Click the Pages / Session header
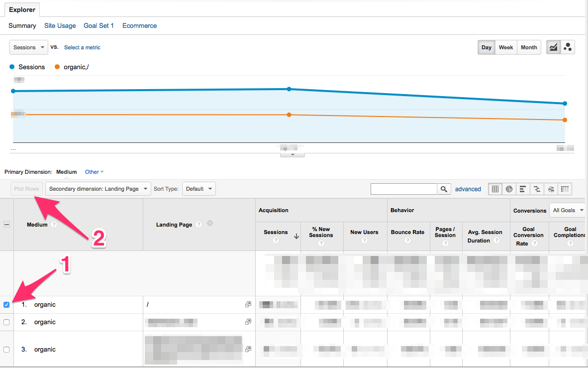This screenshot has width=588, height=368. pos(445,232)
